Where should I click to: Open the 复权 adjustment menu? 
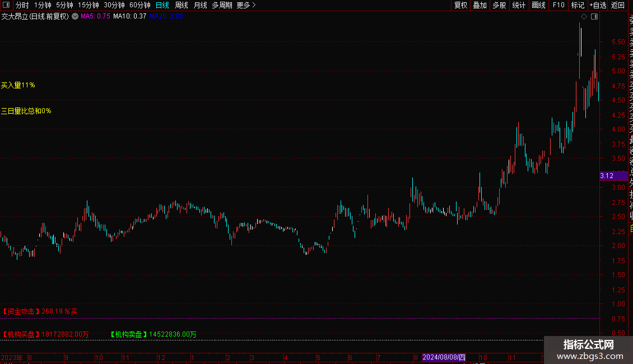tap(460, 5)
